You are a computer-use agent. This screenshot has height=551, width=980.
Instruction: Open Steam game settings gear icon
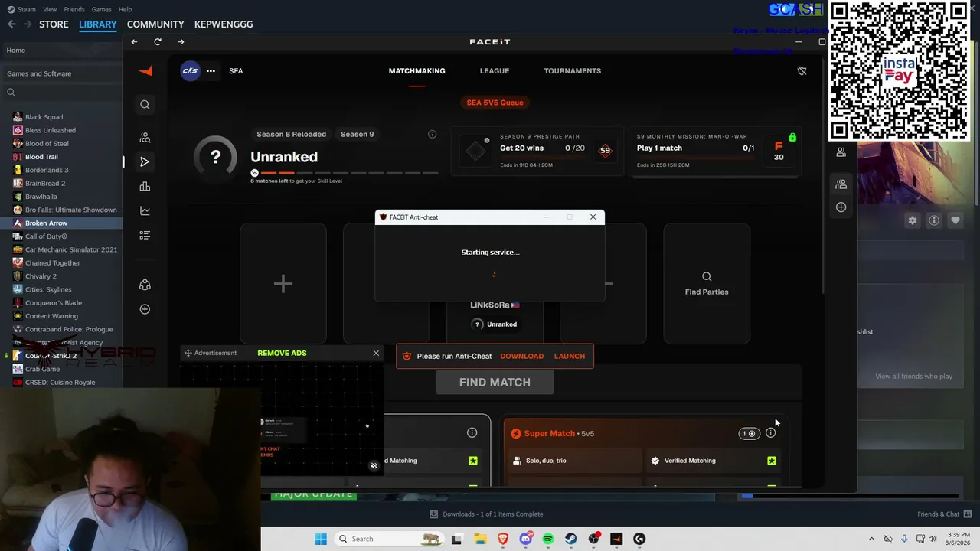tap(912, 220)
